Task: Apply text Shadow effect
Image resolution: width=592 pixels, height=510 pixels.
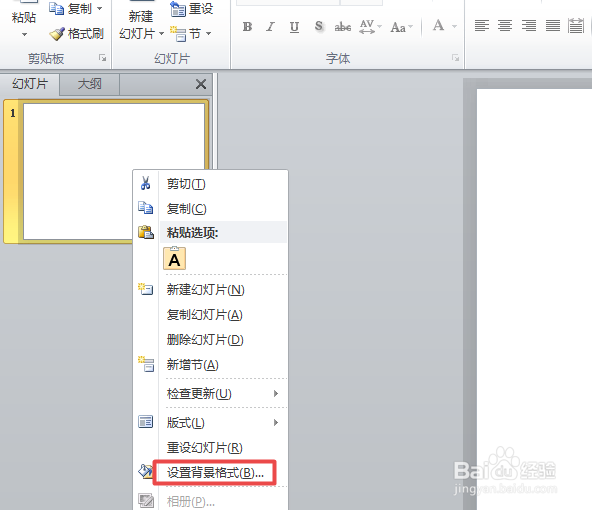Action: coord(319,26)
